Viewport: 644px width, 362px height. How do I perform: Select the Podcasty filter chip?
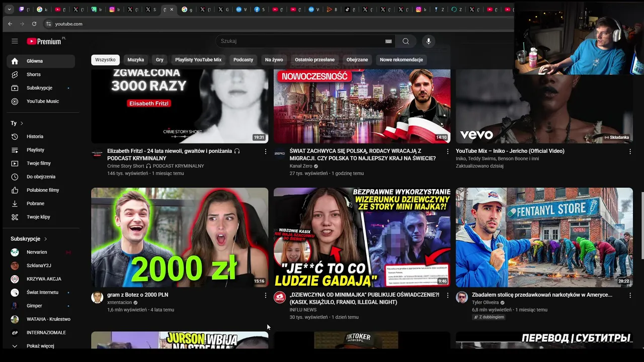243,60
